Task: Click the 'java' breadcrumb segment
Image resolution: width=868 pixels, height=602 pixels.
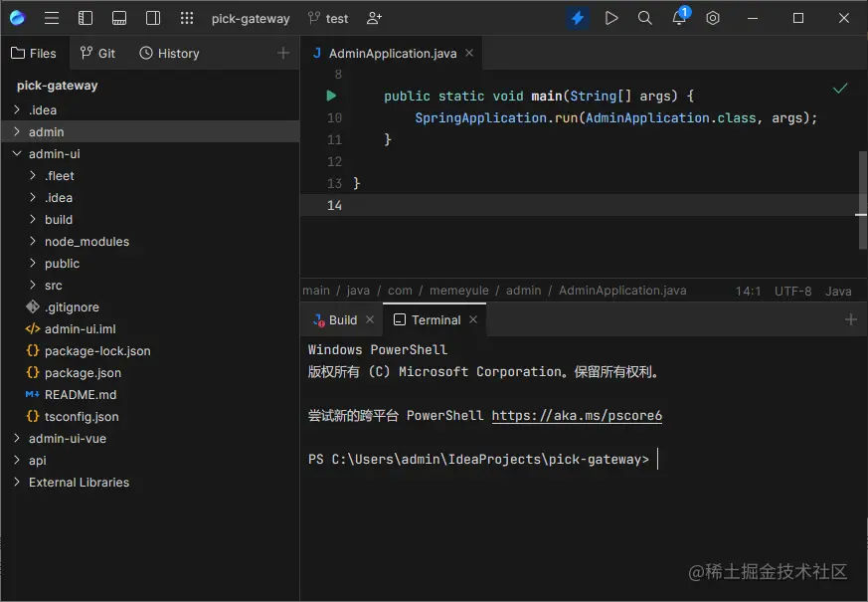Action: click(358, 291)
